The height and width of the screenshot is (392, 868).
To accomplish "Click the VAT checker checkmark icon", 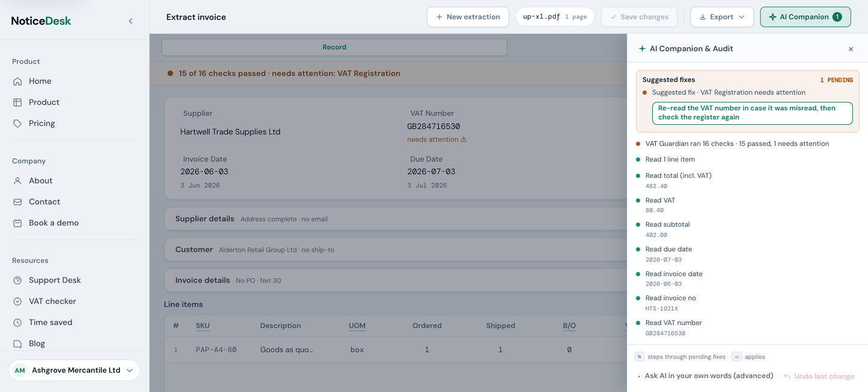I will click(17, 302).
